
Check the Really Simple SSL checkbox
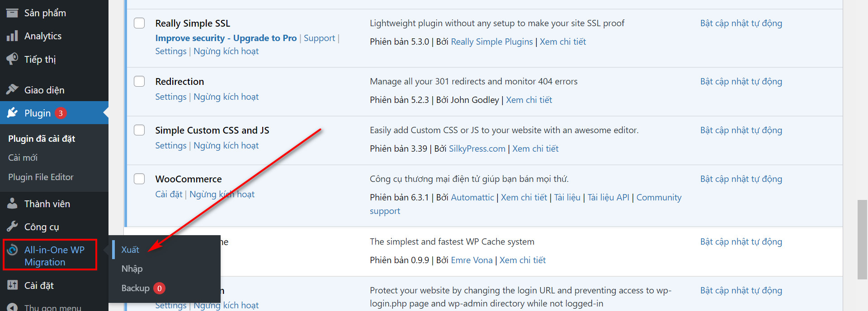click(x=139, y=23)
